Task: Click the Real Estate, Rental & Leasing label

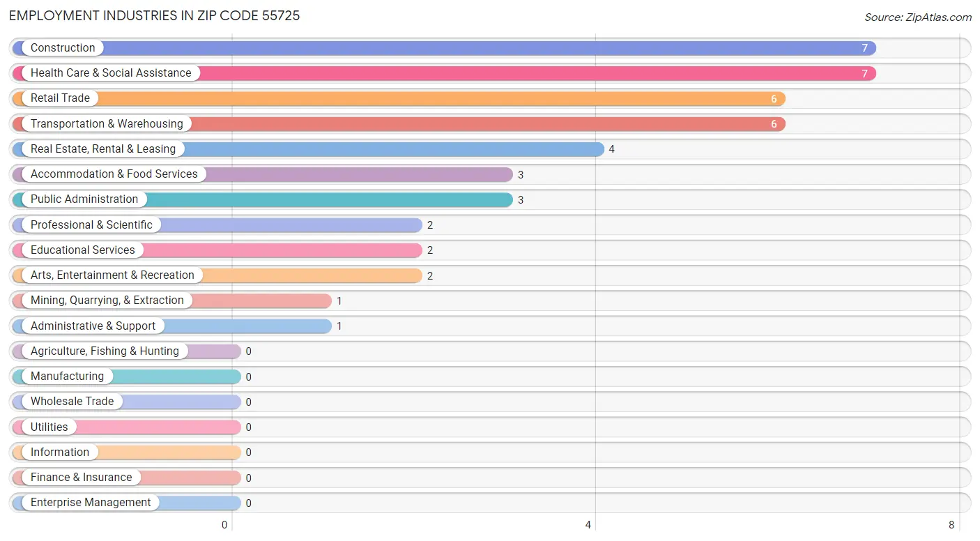Action: click(103, 149)
